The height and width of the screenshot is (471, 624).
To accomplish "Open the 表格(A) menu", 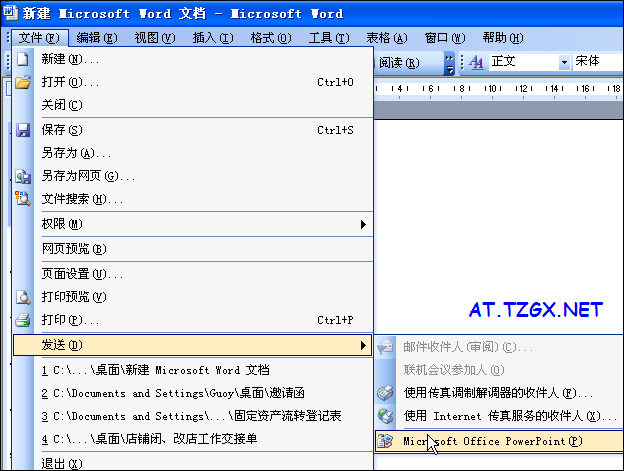I will (x=387, y=38).
